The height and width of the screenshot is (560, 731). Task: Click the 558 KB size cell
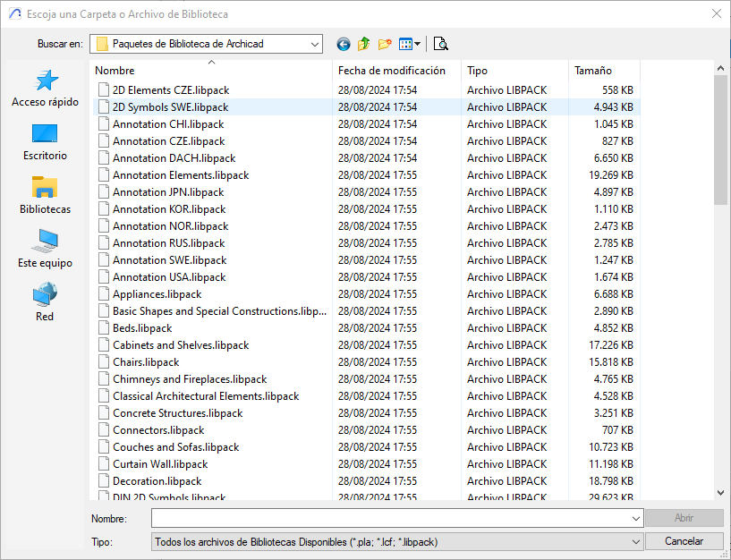[617, 89]
